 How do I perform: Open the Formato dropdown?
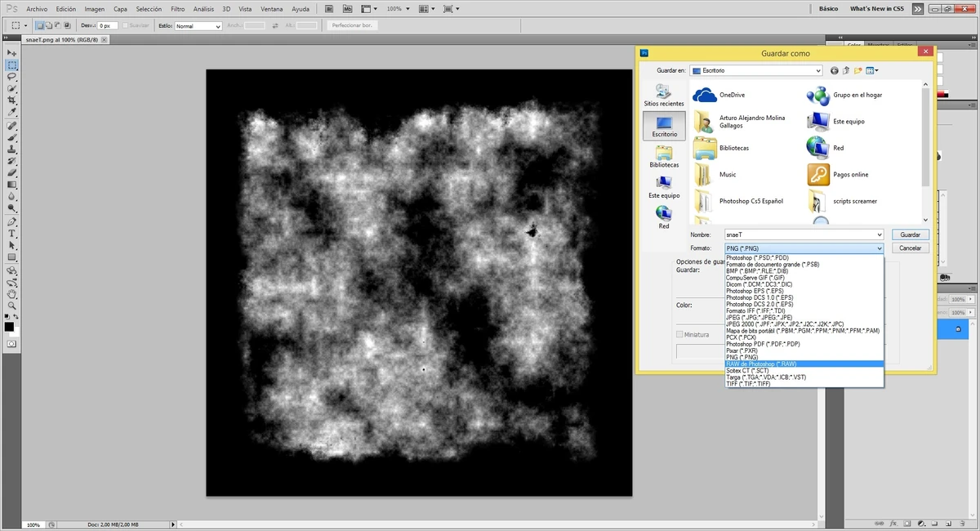tap(804, 248)
